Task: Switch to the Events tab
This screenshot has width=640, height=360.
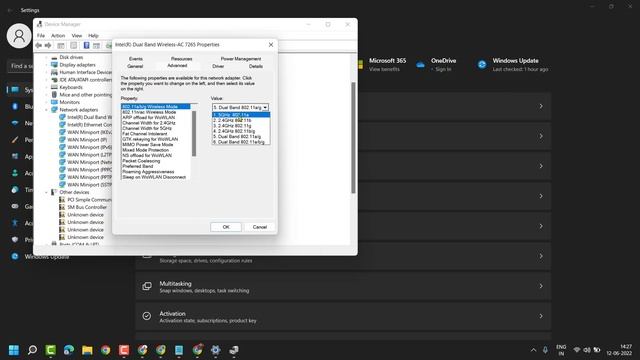Action: click(136, 59)
